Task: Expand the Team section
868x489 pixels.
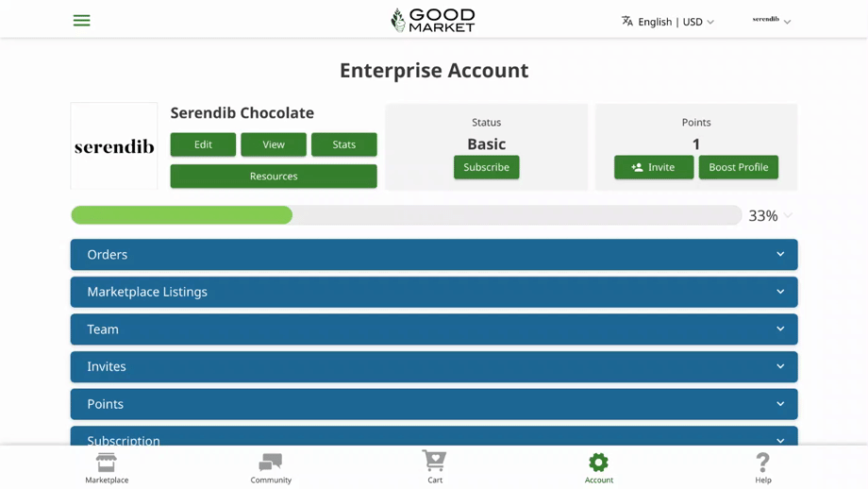Action: coord(434,329)
